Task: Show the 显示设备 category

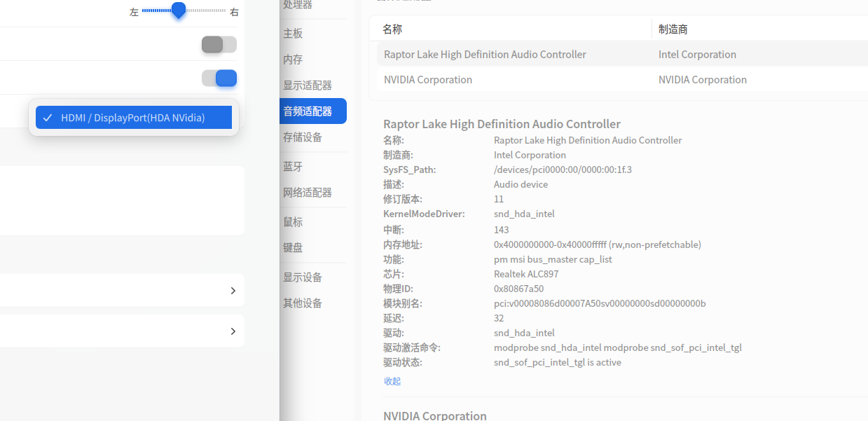Action: (303, 277)
